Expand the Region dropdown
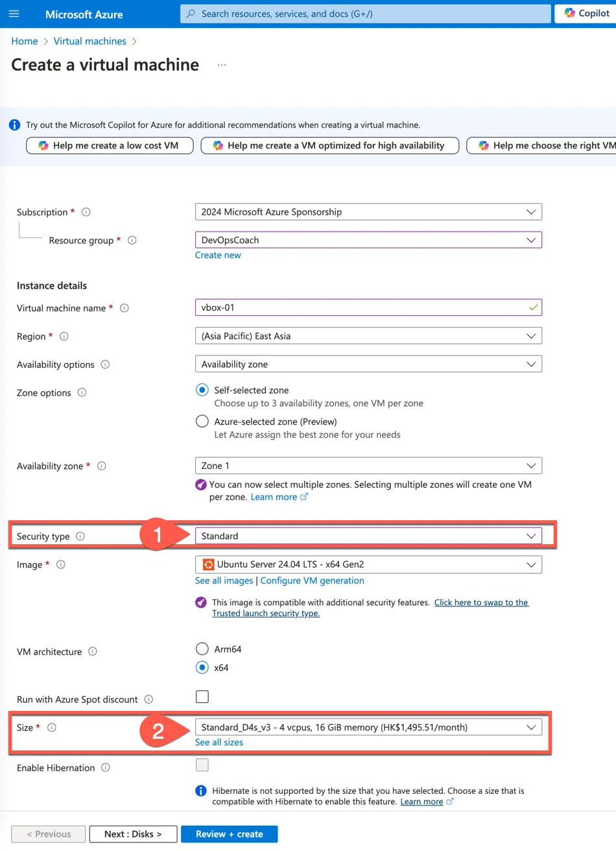 click(368, 336)
